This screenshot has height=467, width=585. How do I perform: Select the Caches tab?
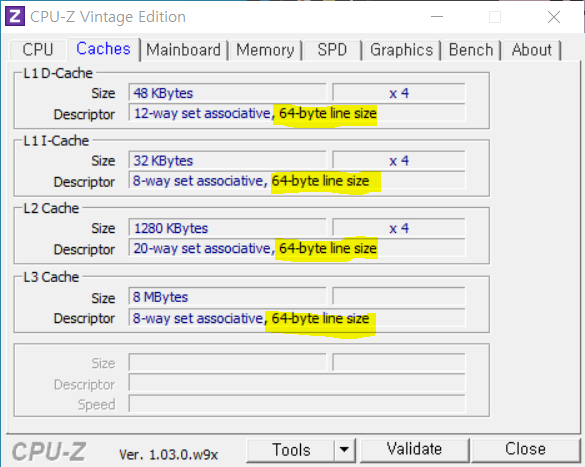point(103,49)
